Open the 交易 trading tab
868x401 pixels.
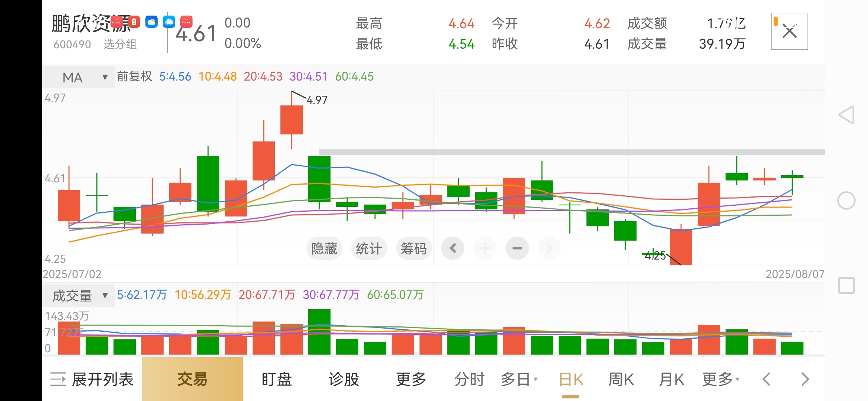click(193, 379)
